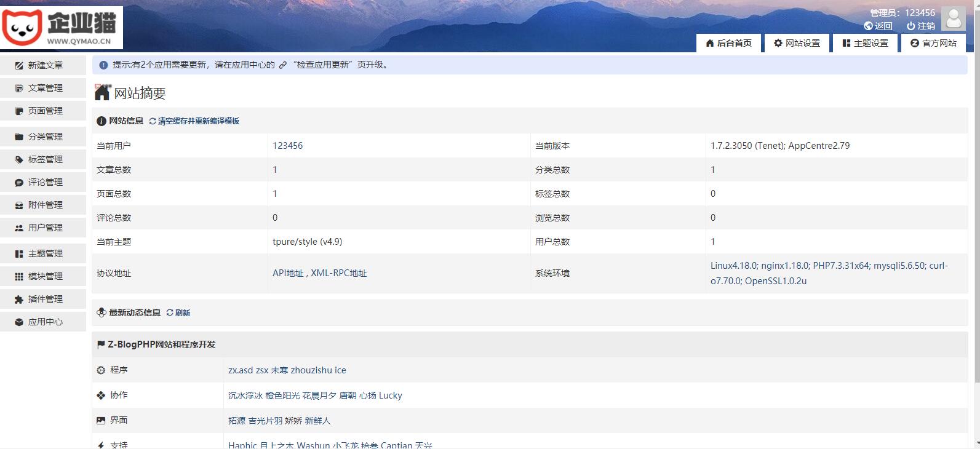980x449 pixels.
Task: Open the 官方网站 tab
Action: [933, 43]
